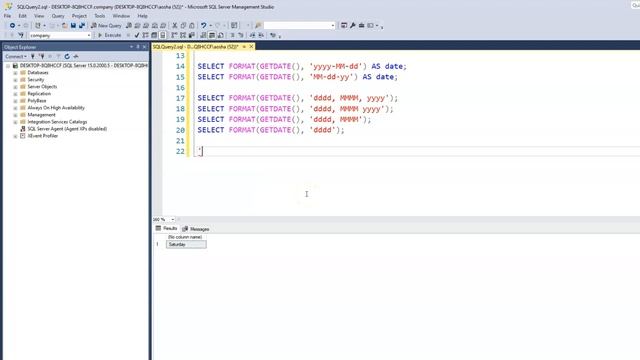This screenshot has width=640, height=360.
Task: Open the Tools menu
Action: pyautogui.click(x=100, y=16)
